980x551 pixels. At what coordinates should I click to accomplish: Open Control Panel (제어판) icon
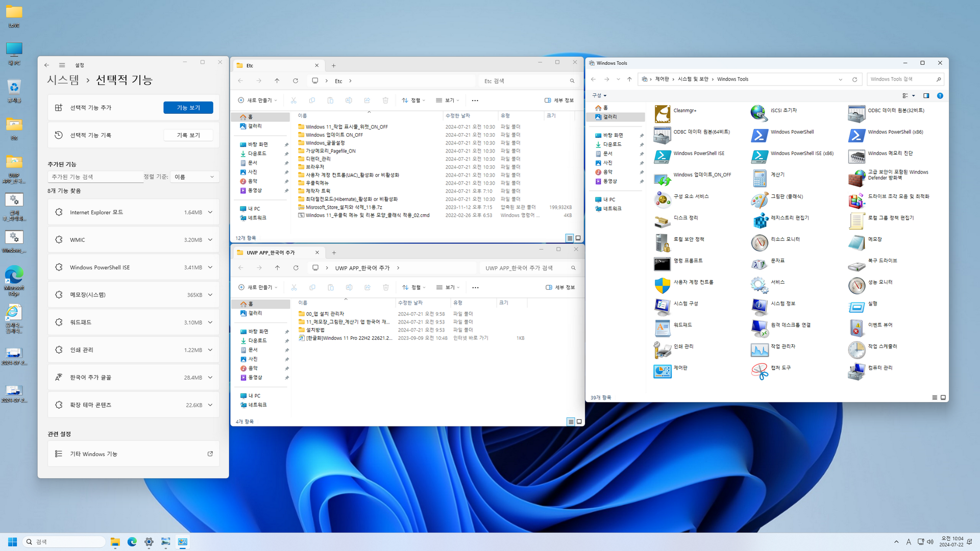(x=663, y=371)
